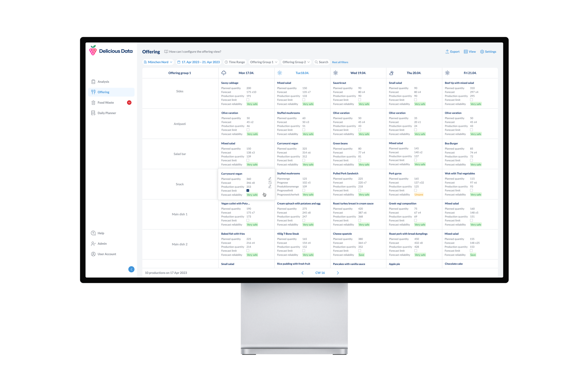Click the partly cloudy icon on Thu 20.04.
The image size is (588, 392).
click(x=392, y=73)
